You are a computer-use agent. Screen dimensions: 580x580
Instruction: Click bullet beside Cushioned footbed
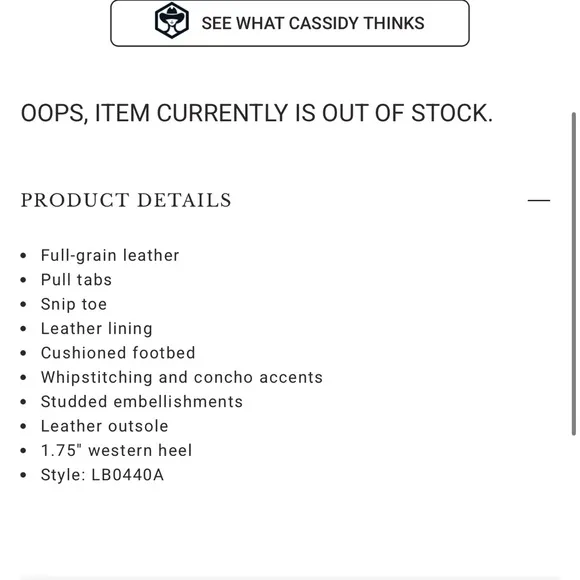pos(23,353)
